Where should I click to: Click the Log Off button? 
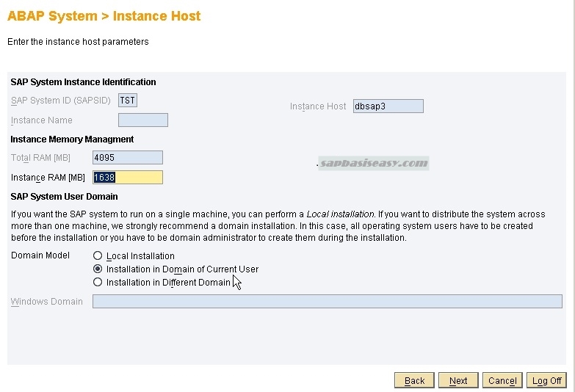point(546,380)
